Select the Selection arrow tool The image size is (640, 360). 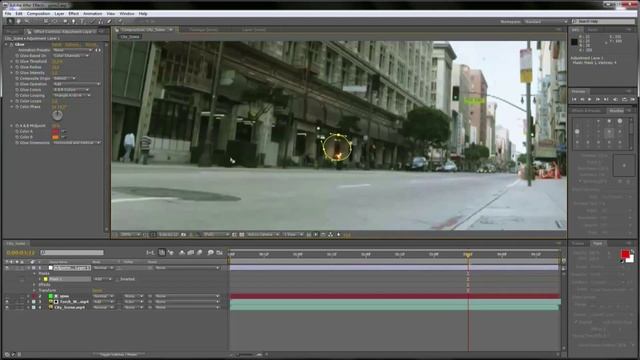tap(10, 21)
